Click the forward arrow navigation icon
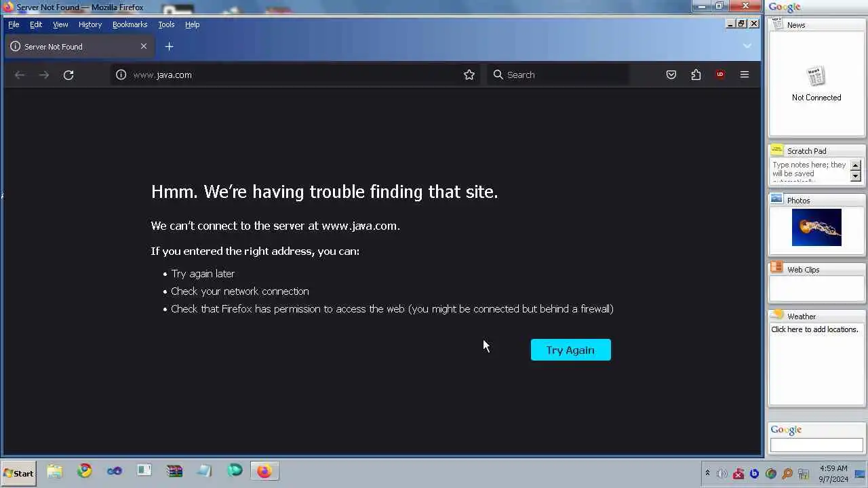The width and height of the screenshot is (868, 488). pyautogui.click(x=44, y=75)
